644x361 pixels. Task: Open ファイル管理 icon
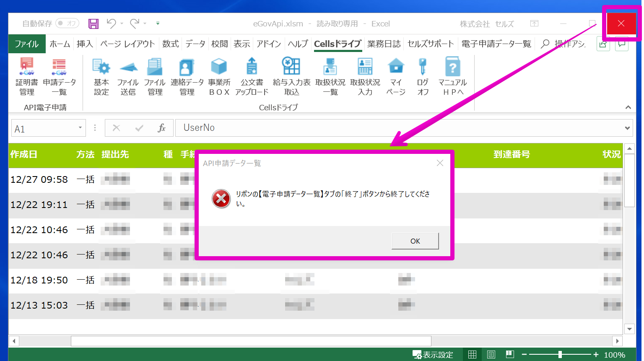tap(155, 77)
